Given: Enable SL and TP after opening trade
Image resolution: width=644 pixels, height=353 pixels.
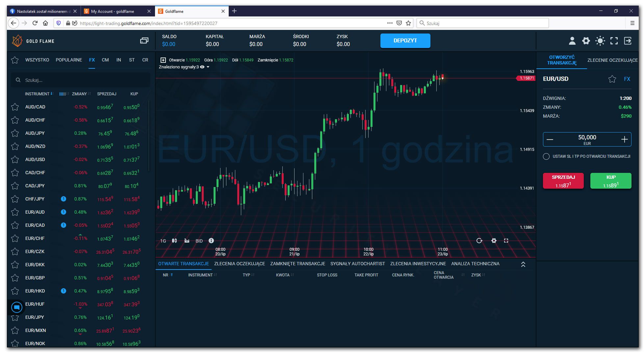Looking at the screenshot, I should (x=546, y=156).
